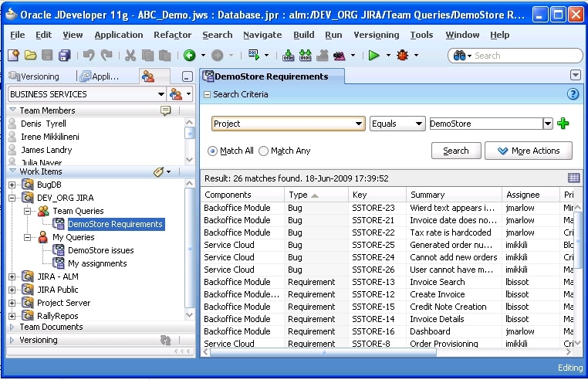The width and height of the screenshot is (588, 380).
Task: Click the Debug ladybug toolbar icon
Action: 401,56
